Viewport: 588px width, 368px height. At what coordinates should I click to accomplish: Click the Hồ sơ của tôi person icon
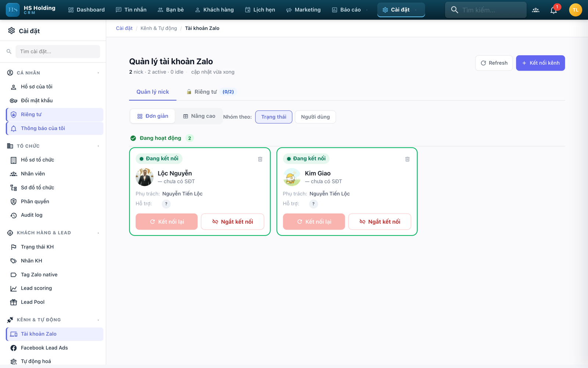(14, 87)
